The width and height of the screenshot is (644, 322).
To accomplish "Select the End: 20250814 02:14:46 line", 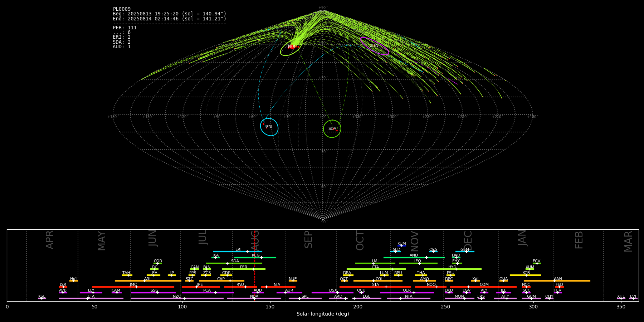I will (170, 19).
